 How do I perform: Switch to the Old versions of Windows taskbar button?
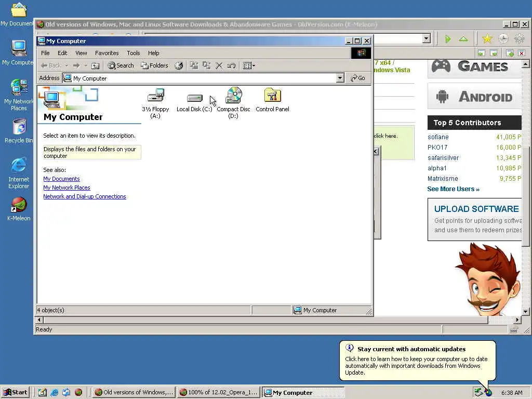134,392
